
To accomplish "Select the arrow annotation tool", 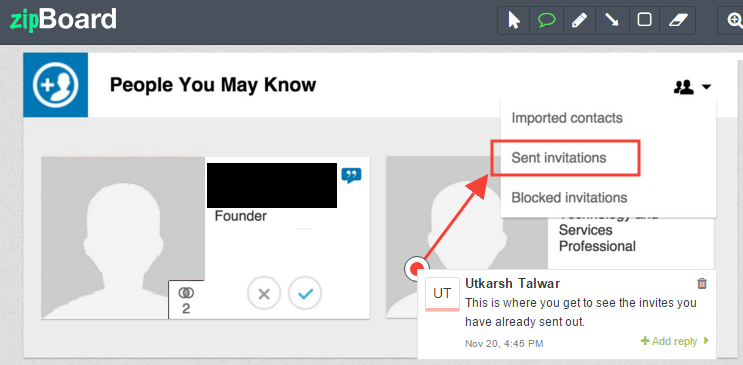I will click(612, 20).
